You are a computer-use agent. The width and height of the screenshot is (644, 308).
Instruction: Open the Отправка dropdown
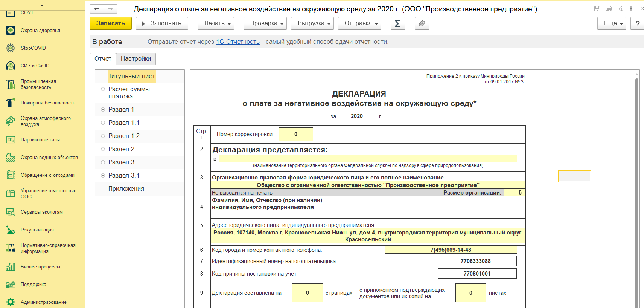click(359, 23)
